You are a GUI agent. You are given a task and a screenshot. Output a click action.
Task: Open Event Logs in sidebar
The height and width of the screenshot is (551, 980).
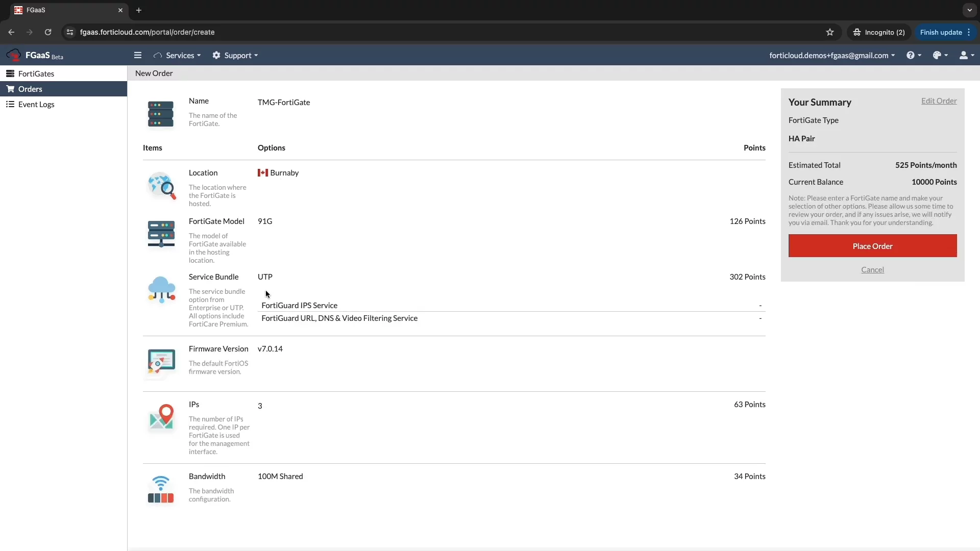tap(36, 104)
